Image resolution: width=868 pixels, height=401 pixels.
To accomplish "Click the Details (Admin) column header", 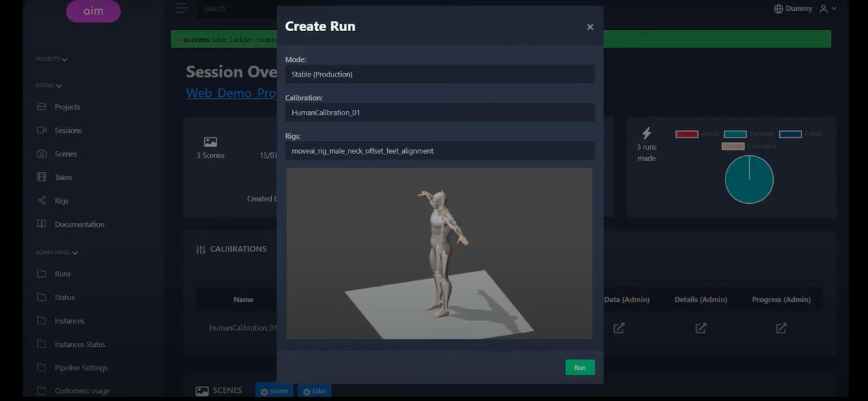I will [x=701, y=299].
